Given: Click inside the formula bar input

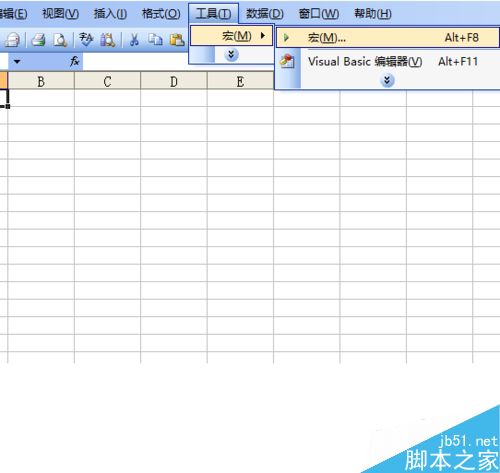Looking at the screenshot, I should (x=135, y=62).
